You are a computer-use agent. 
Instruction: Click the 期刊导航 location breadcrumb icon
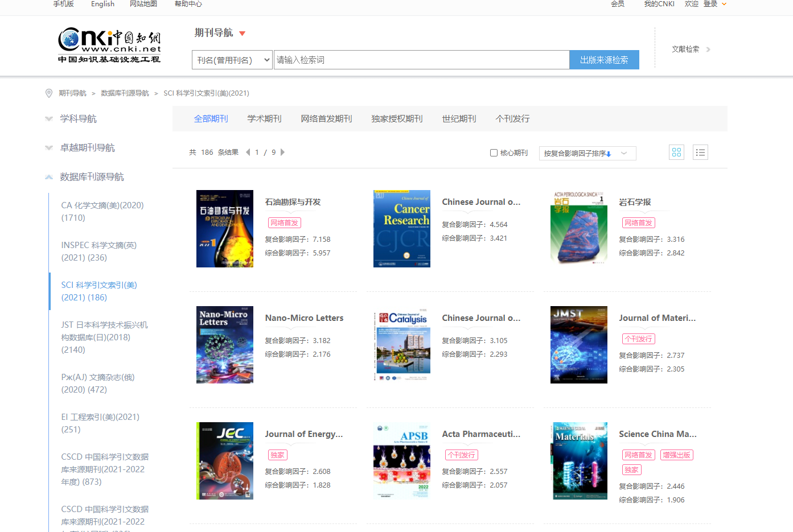[x=48, y=93]
